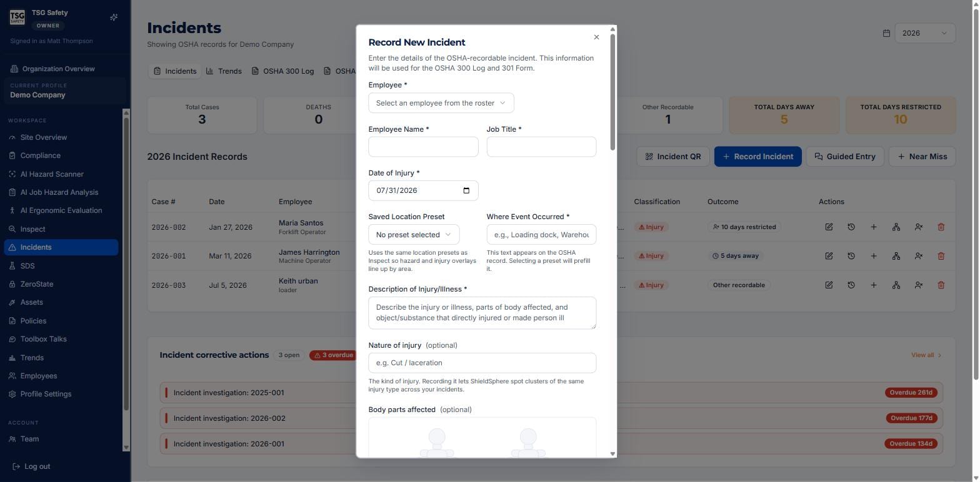Switch to the Incidents tab
This screenshot has height=482, width=980.
175,71
